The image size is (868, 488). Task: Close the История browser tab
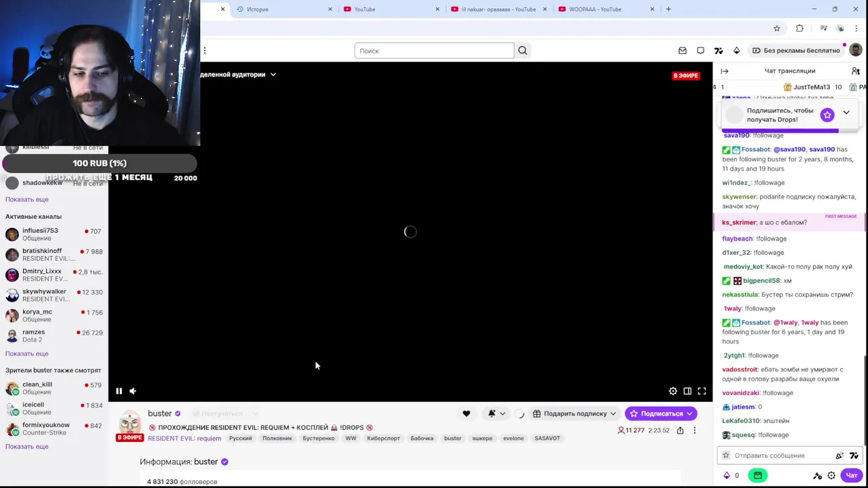pyautogui.click(x=330, y=9)
